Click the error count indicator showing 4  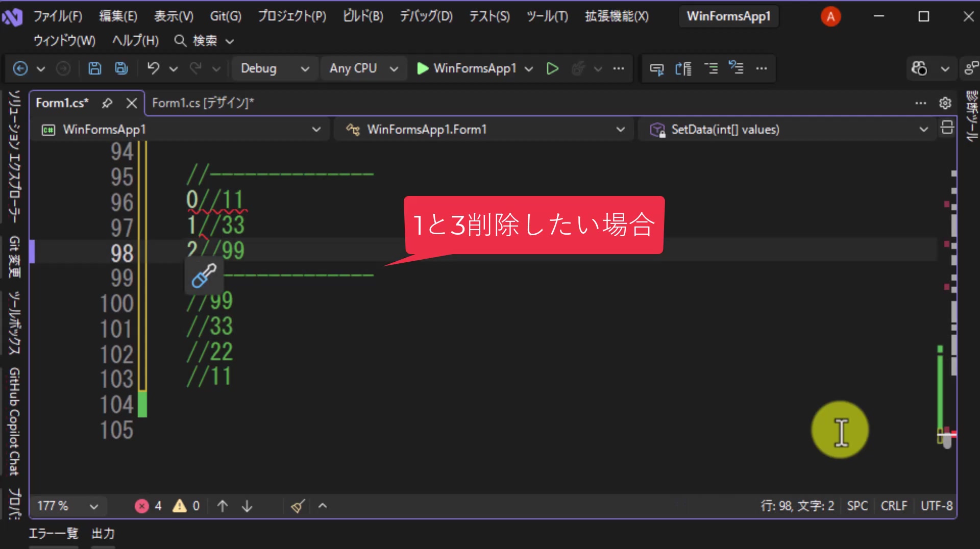[149, 506]
